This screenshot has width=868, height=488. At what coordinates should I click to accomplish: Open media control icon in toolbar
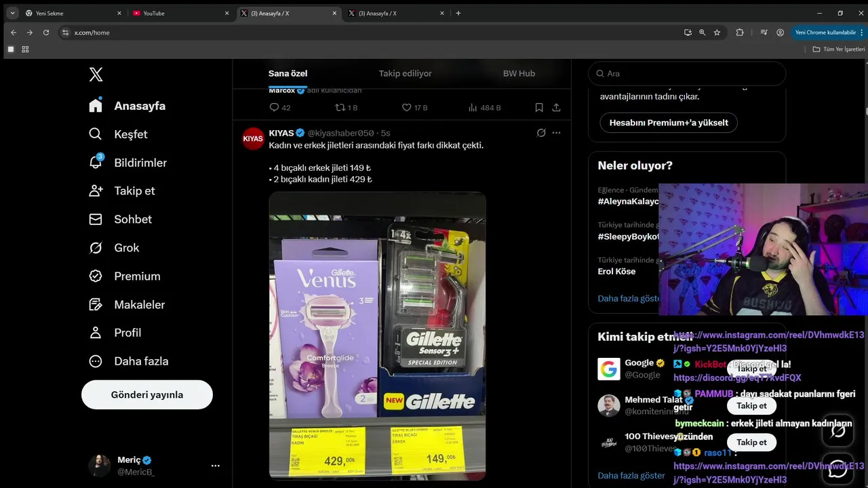(764, 32)
